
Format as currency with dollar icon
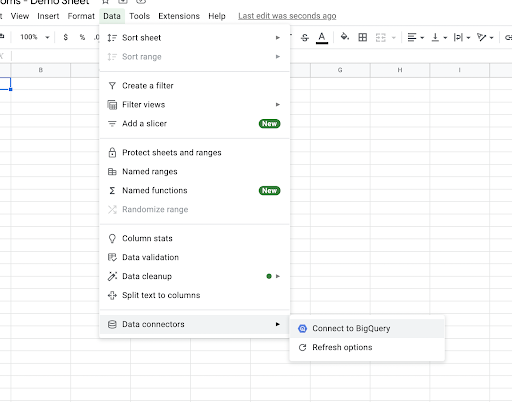pos(66,37)
